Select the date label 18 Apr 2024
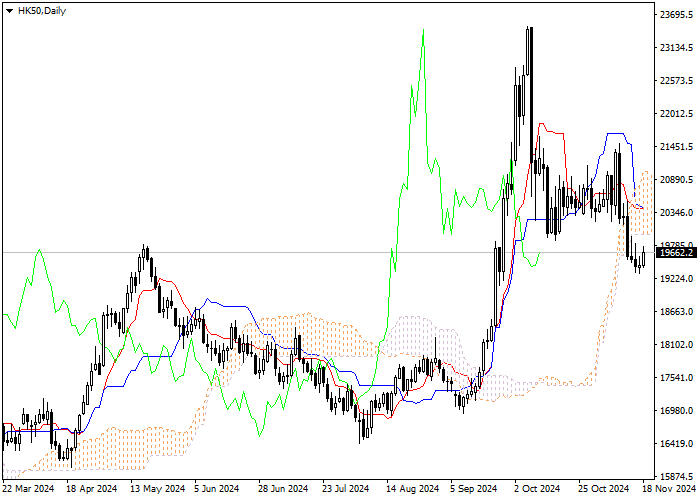Viewport: 700px width, 500px height. [92, 489]
